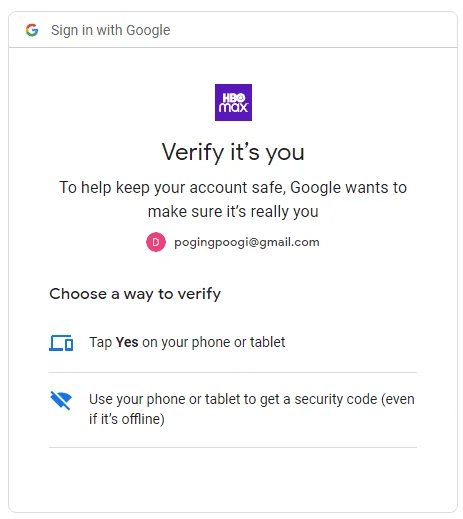Click the Verify it's you heading

[233, 152]
